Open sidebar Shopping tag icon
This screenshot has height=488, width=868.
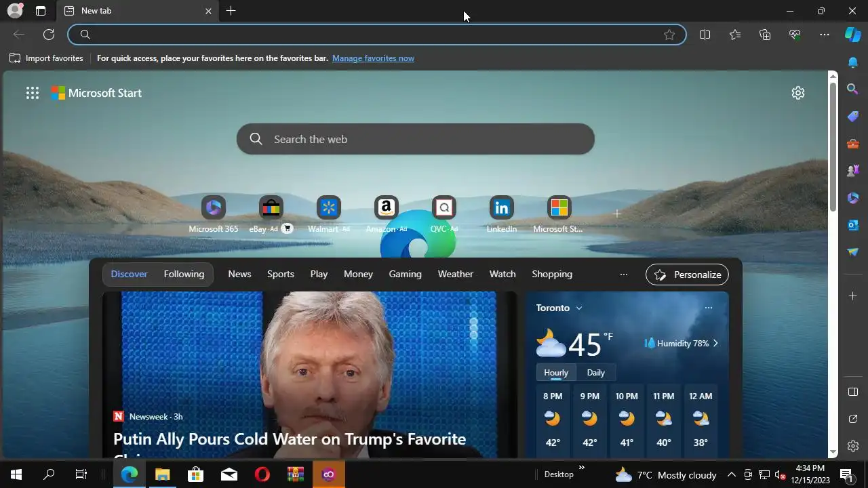853,117
